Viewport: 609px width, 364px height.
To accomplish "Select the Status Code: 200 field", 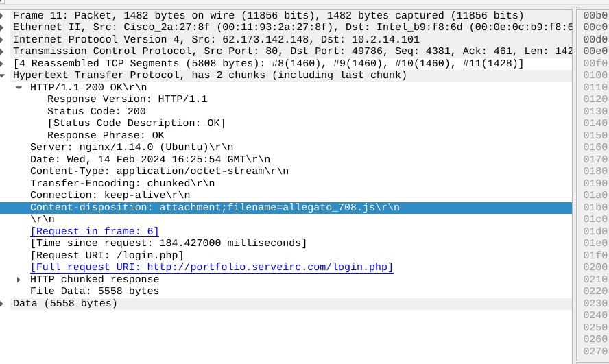I will [x=96, y=111].
